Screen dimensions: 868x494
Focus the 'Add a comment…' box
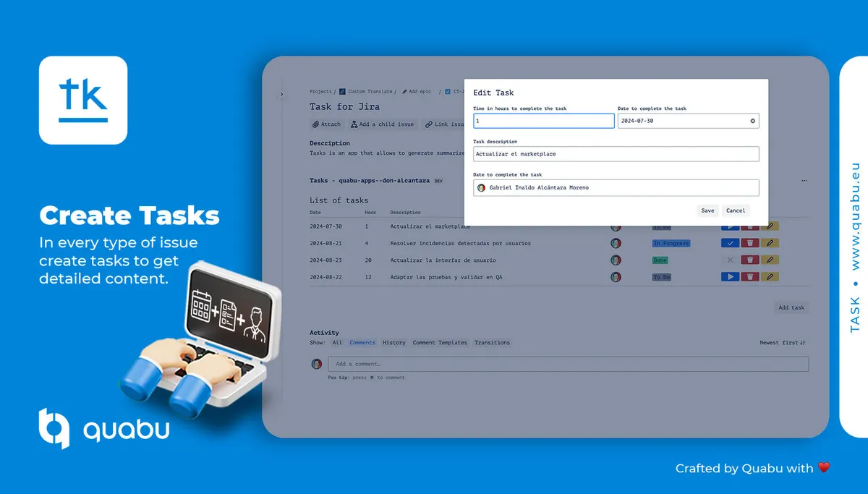567,364
